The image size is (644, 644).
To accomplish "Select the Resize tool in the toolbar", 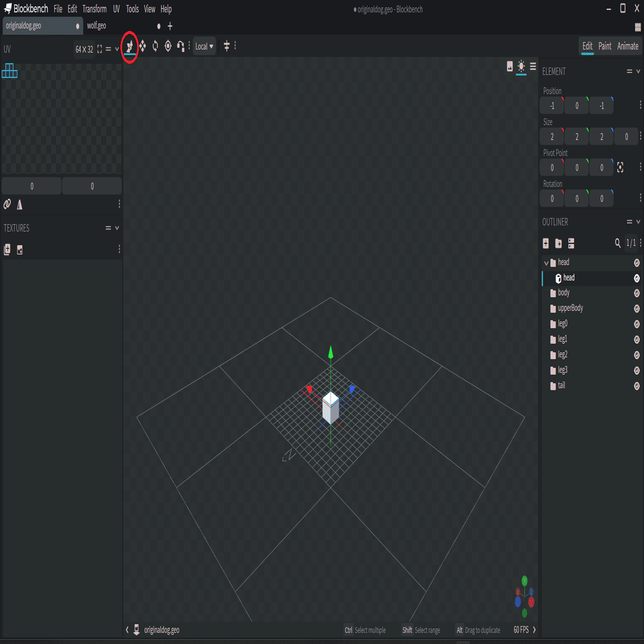I will pos(142,46).
